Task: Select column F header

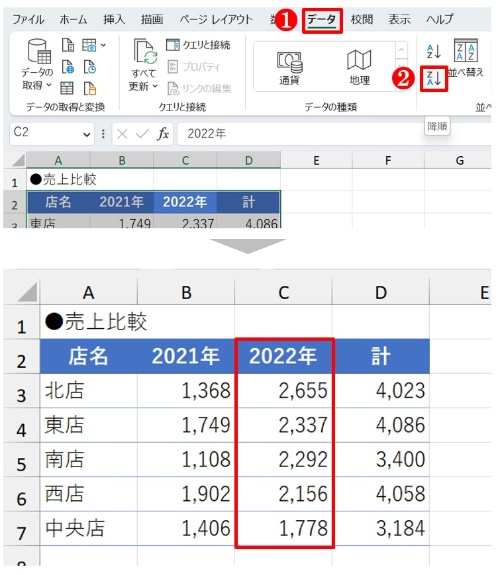Action: [388, 161]
